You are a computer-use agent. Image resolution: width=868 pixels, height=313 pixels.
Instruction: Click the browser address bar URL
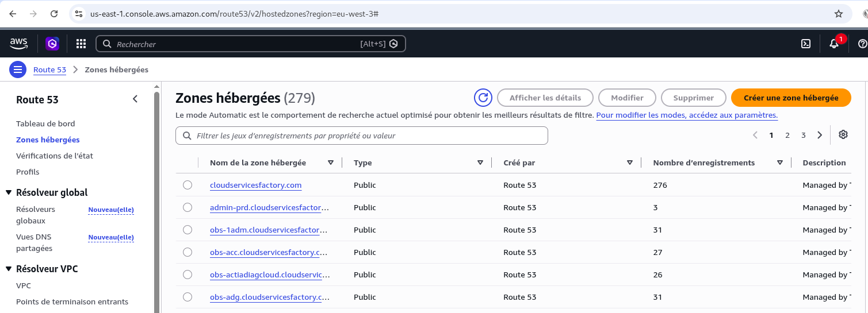[234, 14]
